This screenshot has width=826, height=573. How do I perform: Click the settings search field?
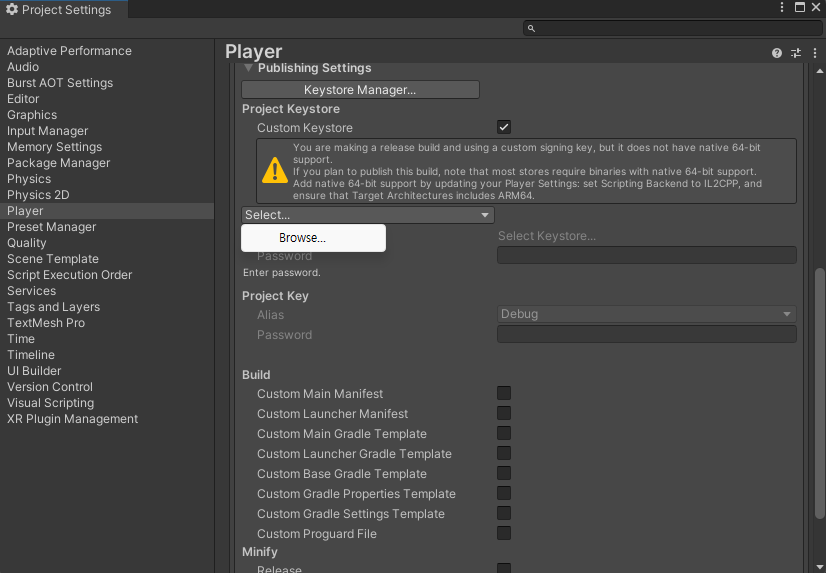[672, 28]
